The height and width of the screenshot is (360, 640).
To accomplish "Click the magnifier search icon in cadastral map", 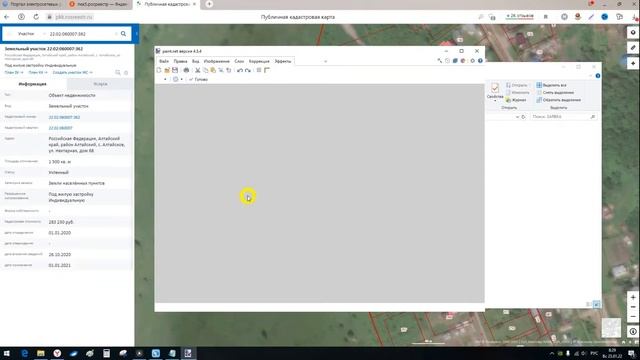I will point(123,34).
